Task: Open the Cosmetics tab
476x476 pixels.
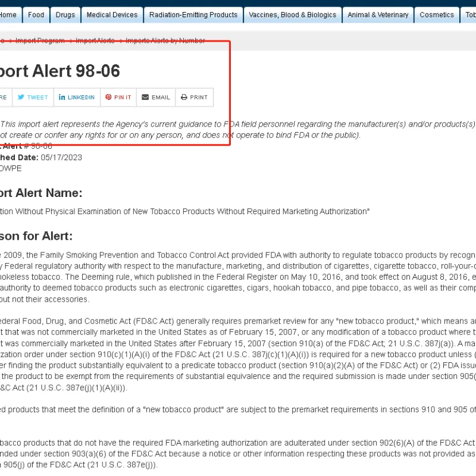Action: 437,15
